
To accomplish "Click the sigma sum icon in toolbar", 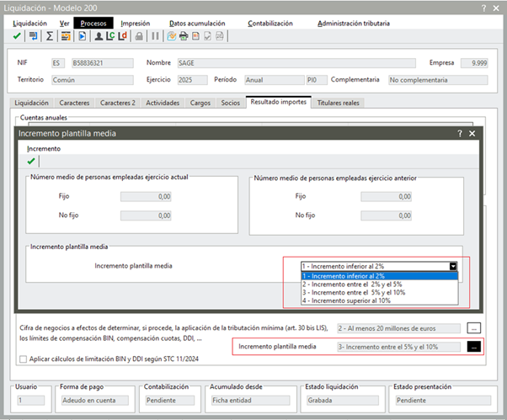I will 50,37.
